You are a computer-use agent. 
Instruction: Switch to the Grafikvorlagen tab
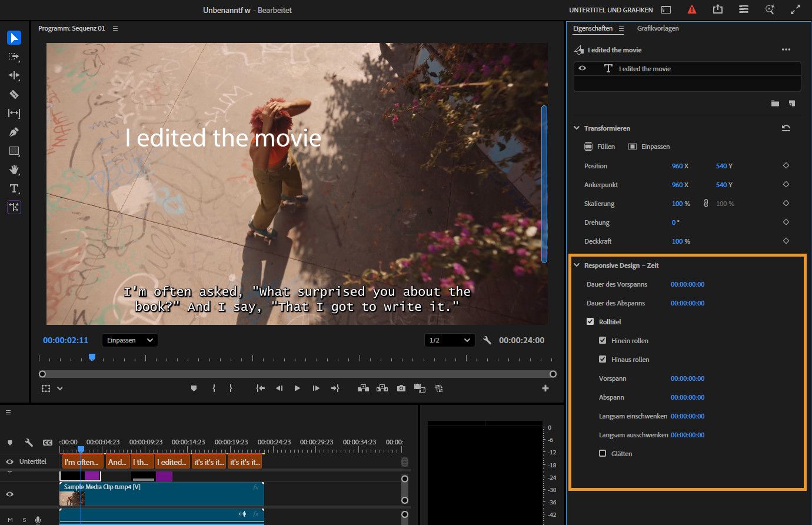(x=657, y=28)
